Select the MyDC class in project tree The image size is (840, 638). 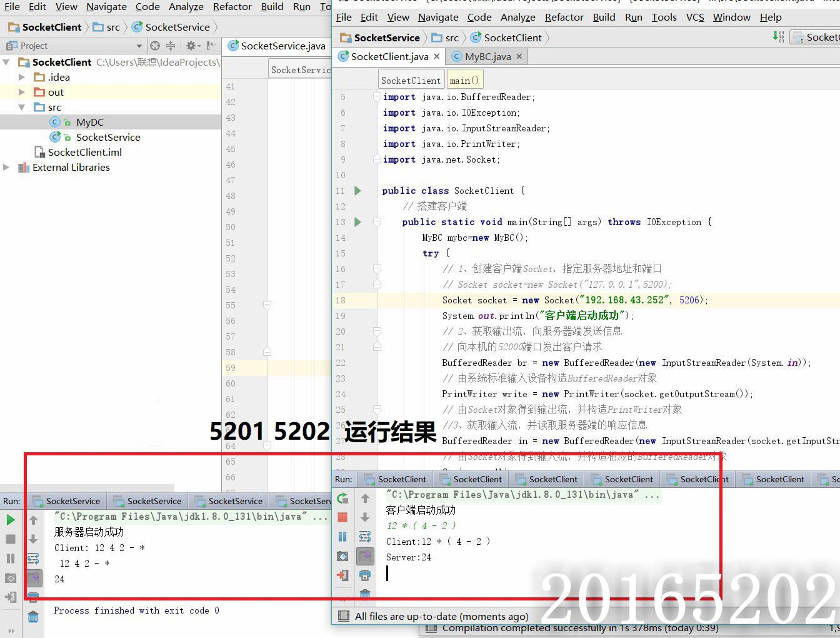tap(90, 122)
